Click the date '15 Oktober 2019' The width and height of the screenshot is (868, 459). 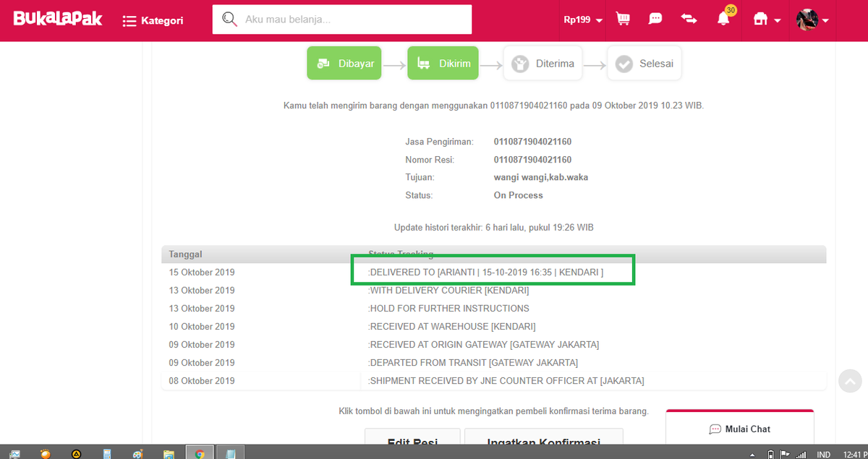(202, 273)
